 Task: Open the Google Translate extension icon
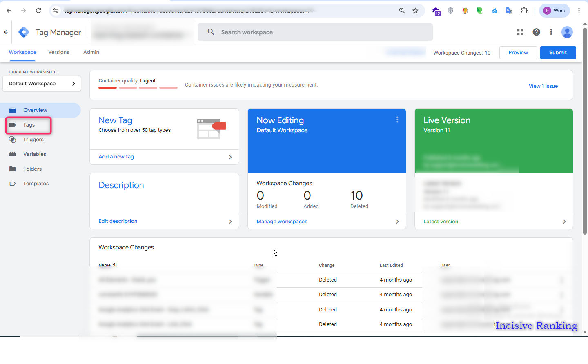[509, 11]
